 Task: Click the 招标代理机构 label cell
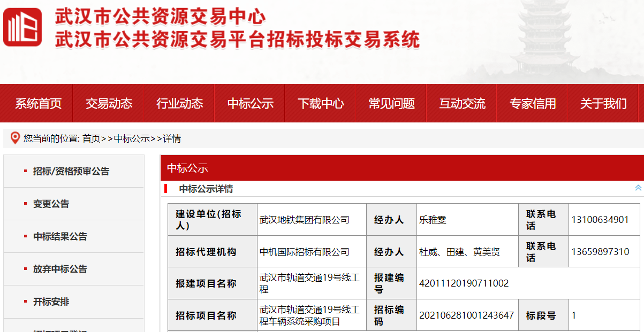[213, 252]
